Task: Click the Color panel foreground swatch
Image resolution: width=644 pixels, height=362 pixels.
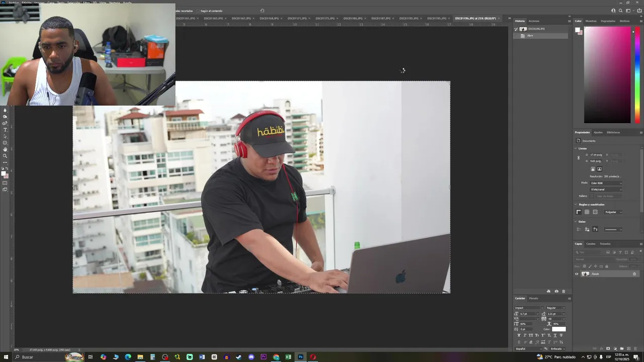Action: coord(578,30)
